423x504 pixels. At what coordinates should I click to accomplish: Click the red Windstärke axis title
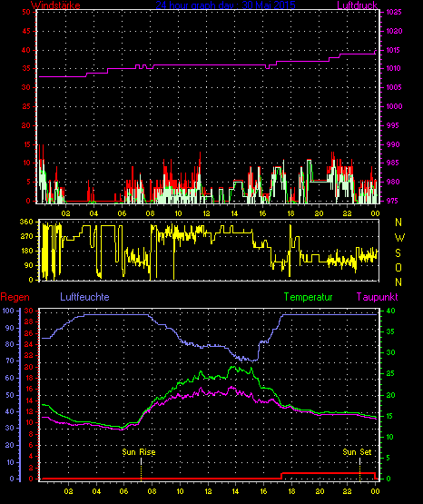(55, 5)
